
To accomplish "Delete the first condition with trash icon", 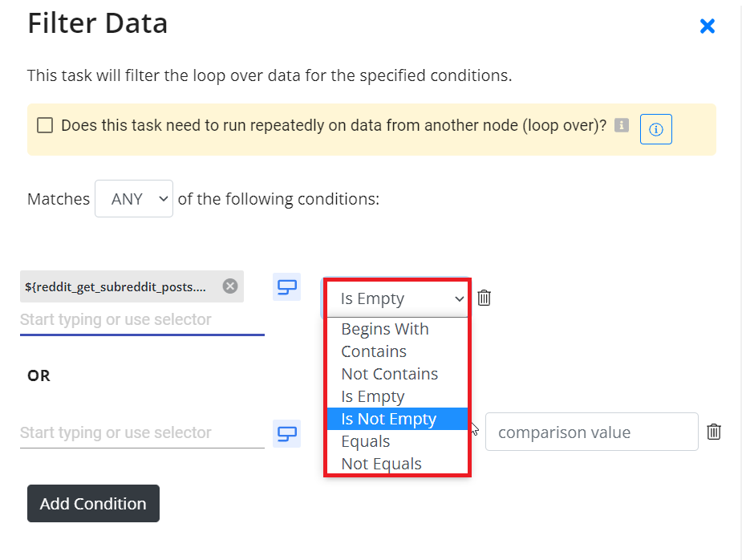I will click(x=484, y=298).
